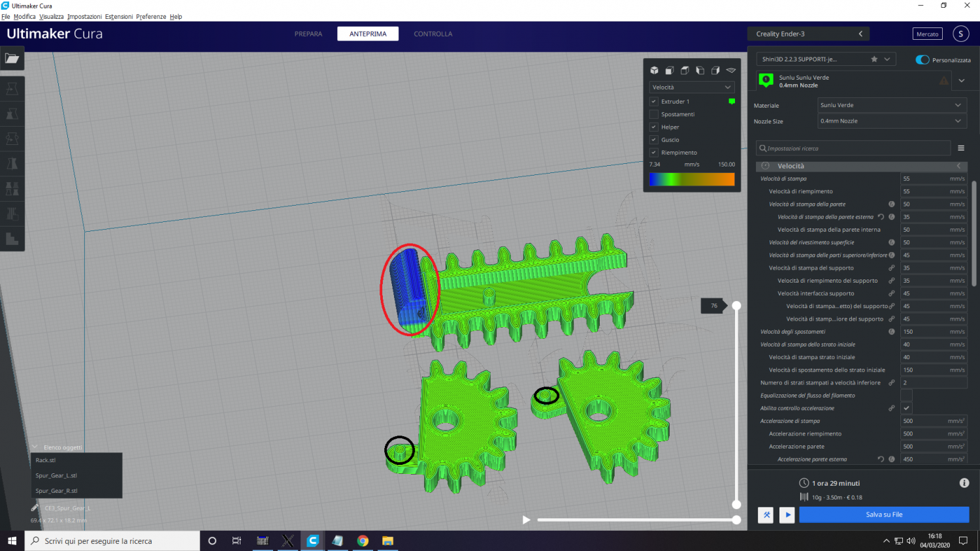Click the wrench tools icon left of save button
This screenshot has width=980, height=551.
point(766,514)
